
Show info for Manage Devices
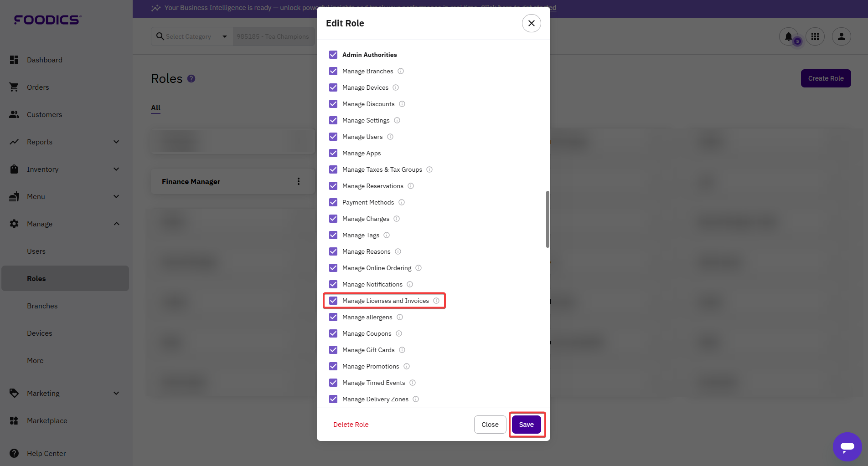(x=396, y=87)
